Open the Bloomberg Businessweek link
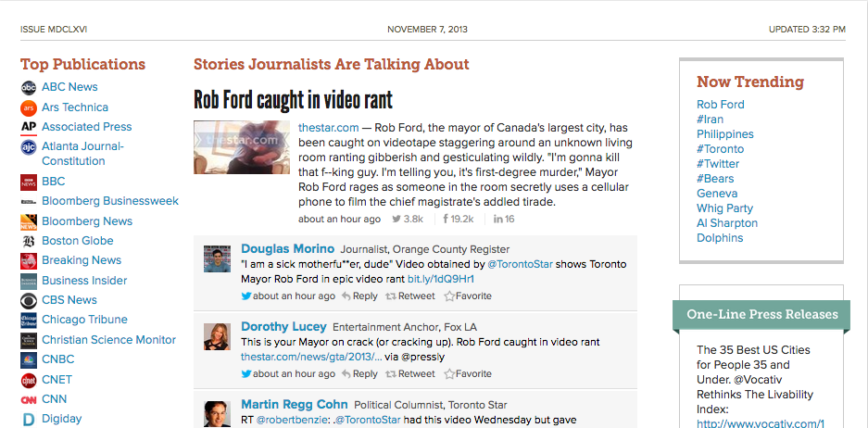868x428 pixels. click(x=110, y=201)
